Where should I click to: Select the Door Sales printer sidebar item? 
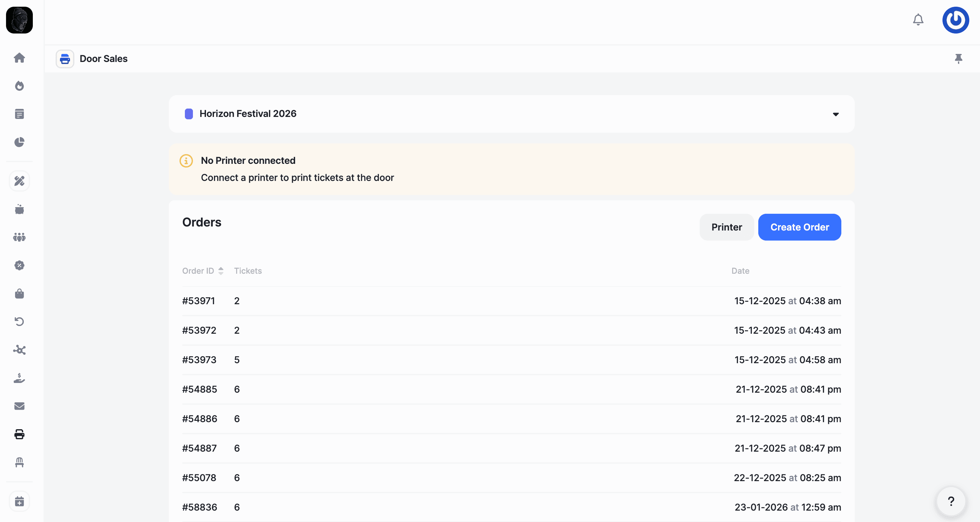(x=19, y=435)
